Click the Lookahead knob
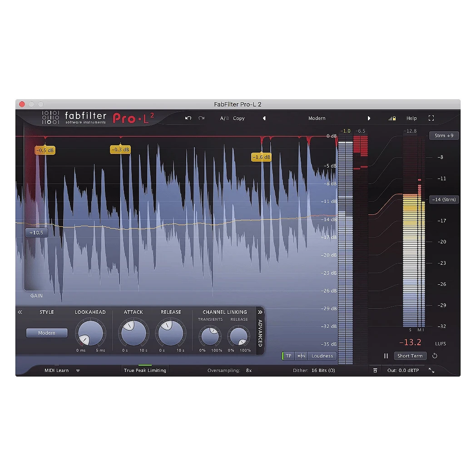 [x=90, y=333]
